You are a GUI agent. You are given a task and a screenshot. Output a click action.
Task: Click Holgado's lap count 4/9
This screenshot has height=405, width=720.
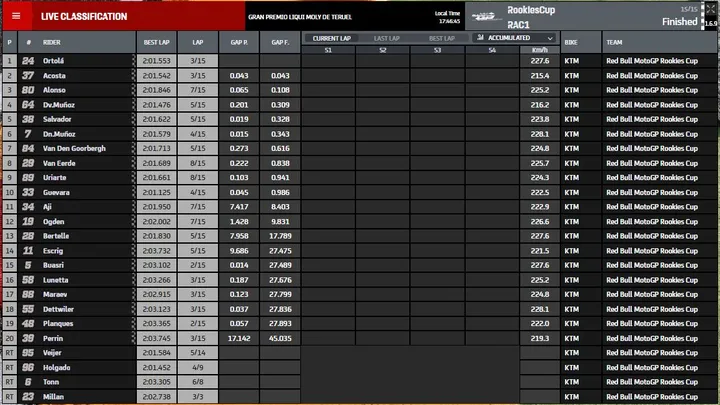click(198, 367)
